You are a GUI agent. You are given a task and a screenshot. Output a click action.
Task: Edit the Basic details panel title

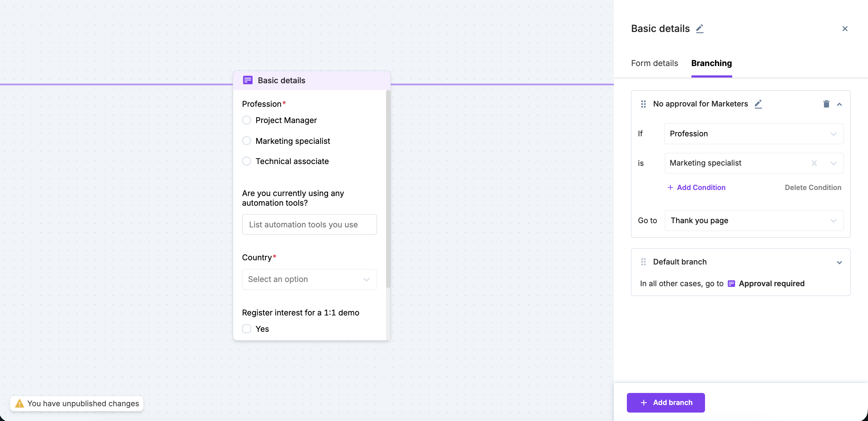[700, 29]
